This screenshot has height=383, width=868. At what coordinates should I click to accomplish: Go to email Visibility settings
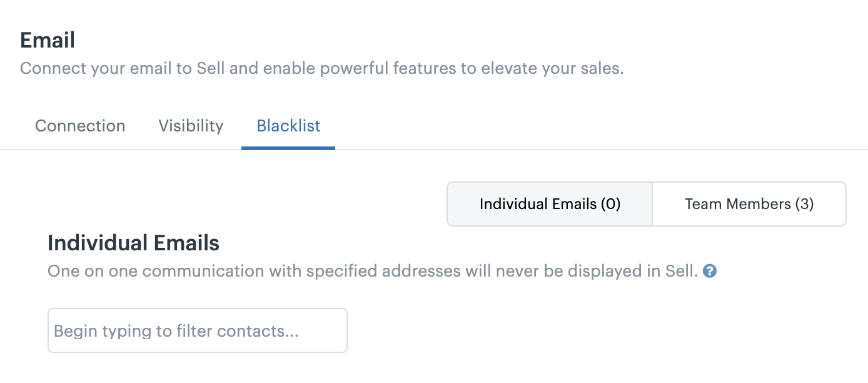[x=191, y=126]
